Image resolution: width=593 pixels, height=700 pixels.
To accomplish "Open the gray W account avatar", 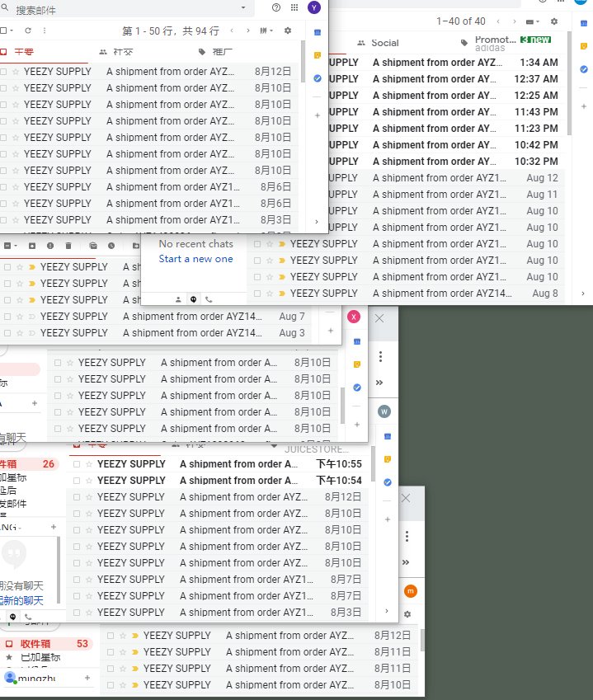I will click(x=384, y=411).
